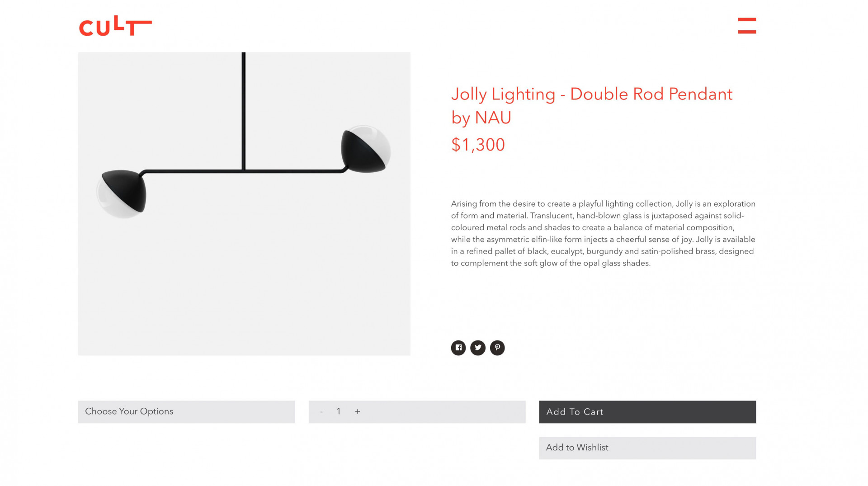Click the $1,300 price text
The width and height of the screenshot is (868, 486).
(x=477, y=145)
